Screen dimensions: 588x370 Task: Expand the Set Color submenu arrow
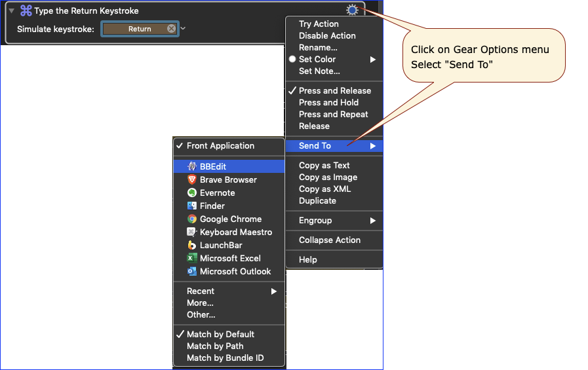click(373, 59)
